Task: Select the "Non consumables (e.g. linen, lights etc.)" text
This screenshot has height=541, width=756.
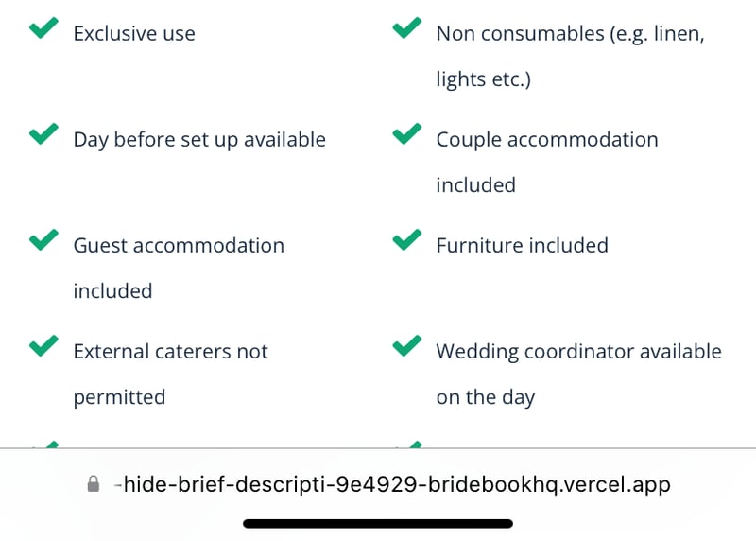Action: pos(570,57)
